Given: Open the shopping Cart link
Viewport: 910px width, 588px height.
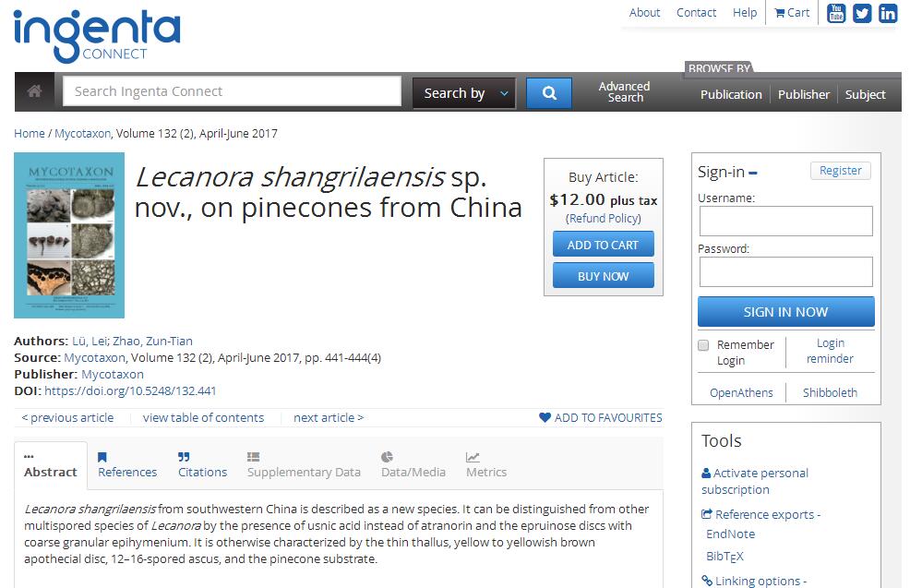Looking at the screenshot, I should (792, 13).
